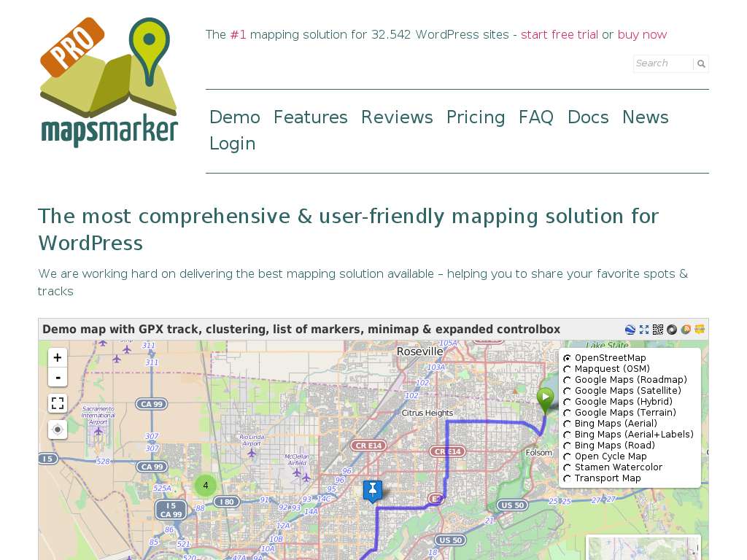747x560 pixels.
Task: Open the GeoRSS feed icon
Action: coord(686,330)
